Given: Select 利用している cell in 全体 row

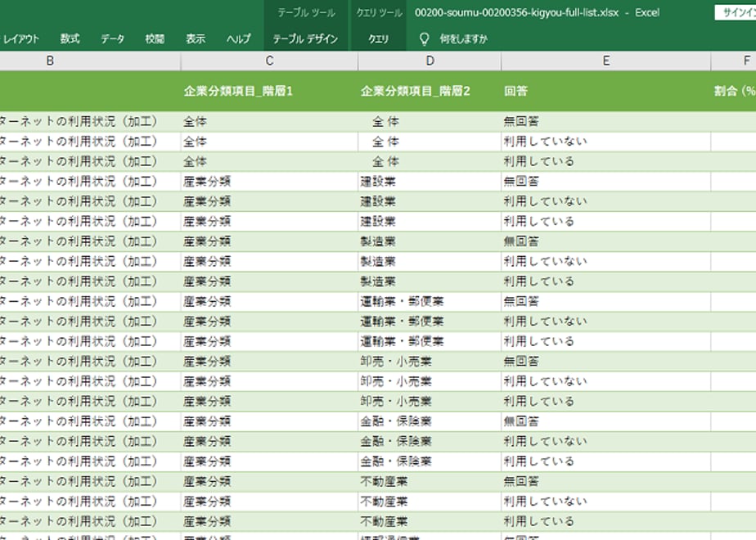Looking at the screenshot, I should tap(606, 161).
